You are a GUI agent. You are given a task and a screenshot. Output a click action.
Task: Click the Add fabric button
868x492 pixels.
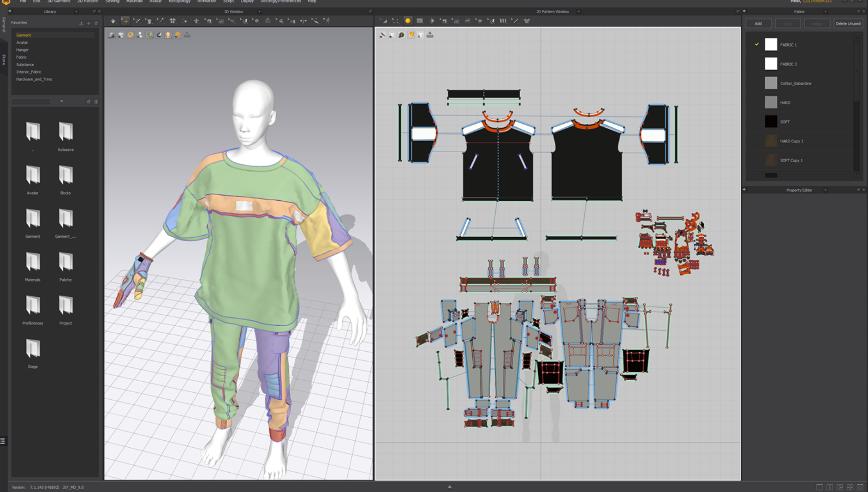(x=758, y=24)
